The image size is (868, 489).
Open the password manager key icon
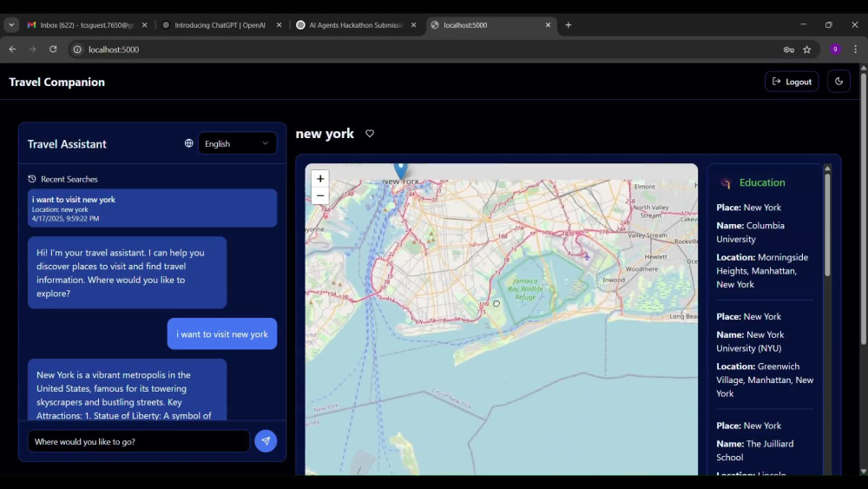click(789, 50)
